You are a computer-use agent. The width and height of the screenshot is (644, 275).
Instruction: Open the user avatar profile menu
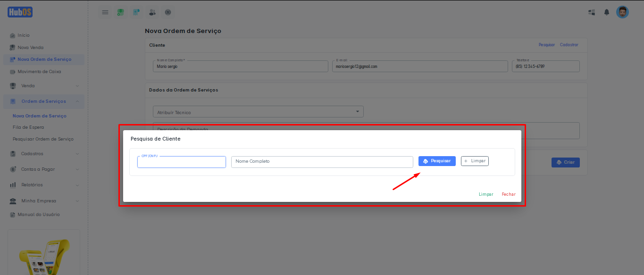622,12
